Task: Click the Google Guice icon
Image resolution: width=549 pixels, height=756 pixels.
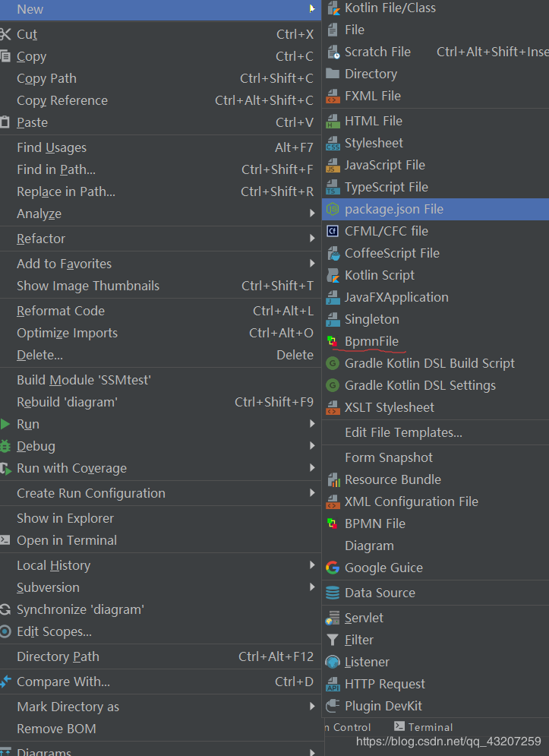Action: click(333, 568)
